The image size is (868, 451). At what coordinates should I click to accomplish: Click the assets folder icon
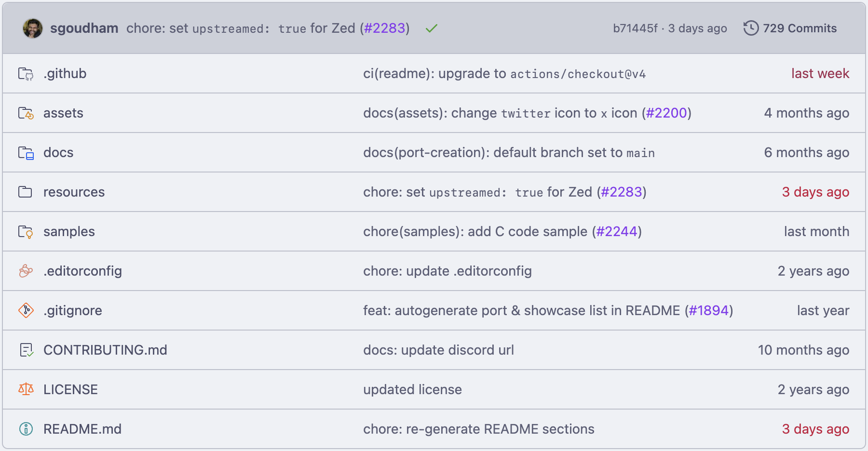[x=26, y=113]
